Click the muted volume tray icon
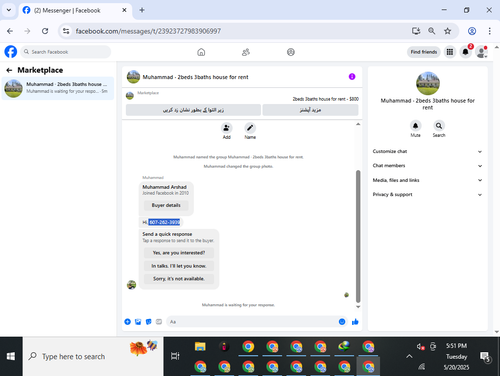The width and height of the screenshot is (500, 376). 420,347
